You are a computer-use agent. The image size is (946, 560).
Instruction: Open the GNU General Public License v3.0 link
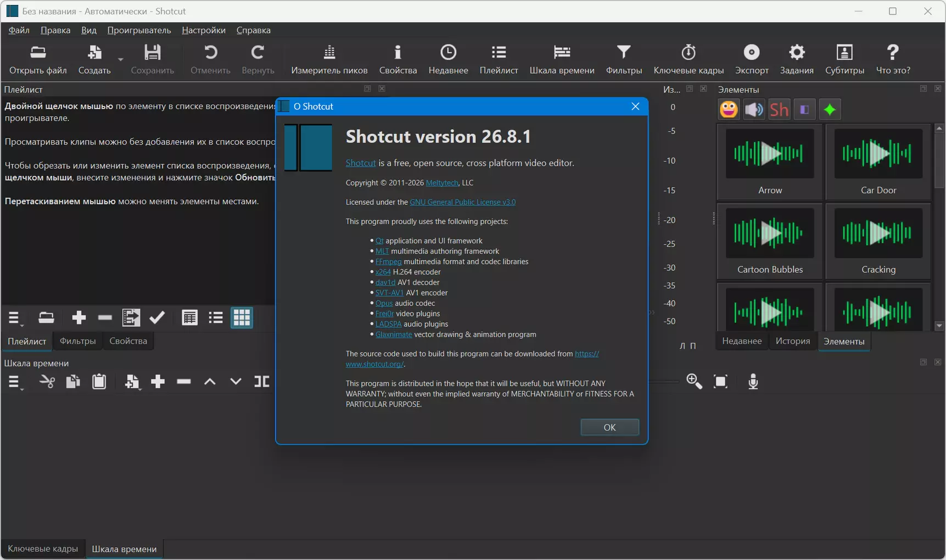[462, 202]
